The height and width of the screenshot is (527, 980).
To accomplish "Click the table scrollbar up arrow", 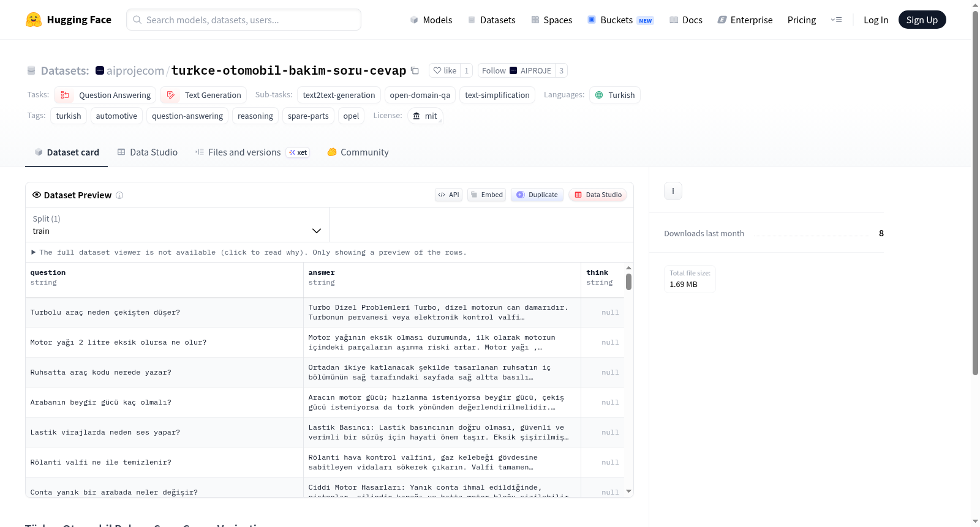I will coord(628,268).
